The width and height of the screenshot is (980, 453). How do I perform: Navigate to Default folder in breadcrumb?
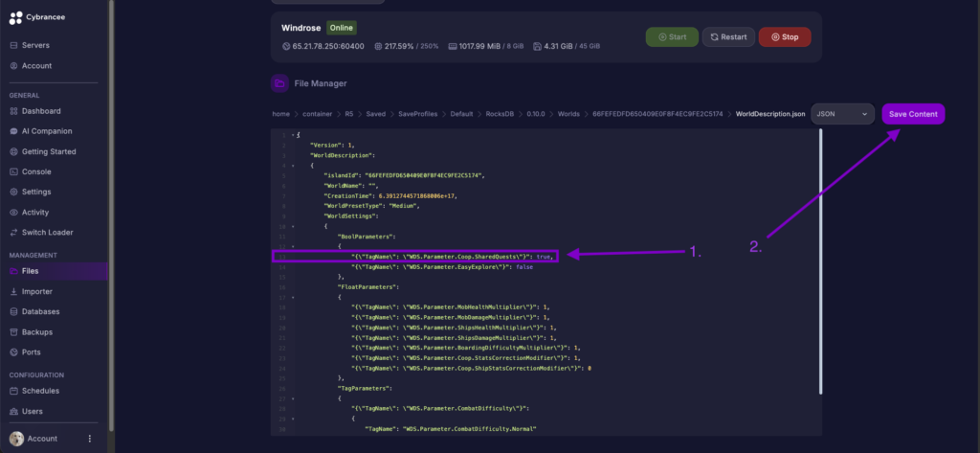pyautogui.click(x=462, y=114)
